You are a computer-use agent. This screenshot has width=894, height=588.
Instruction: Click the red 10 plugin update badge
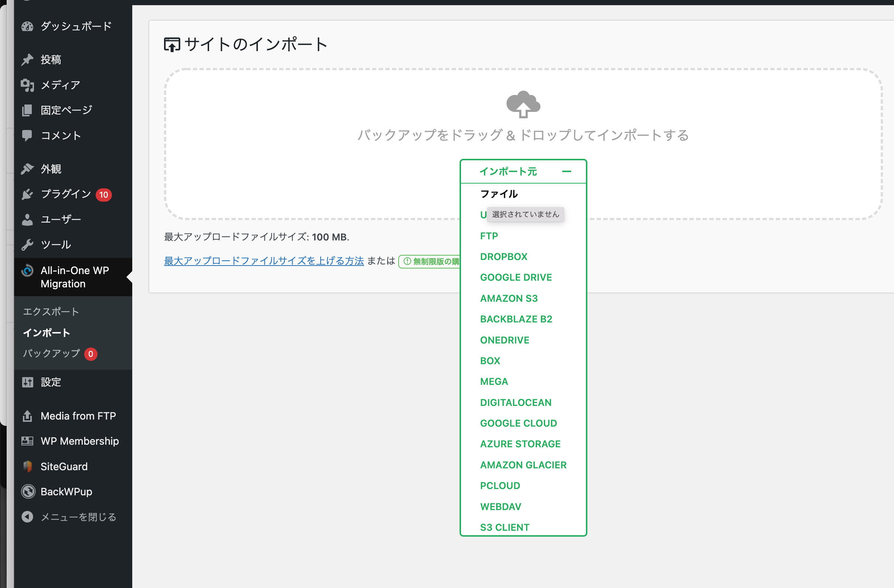[x=104, y=195]
